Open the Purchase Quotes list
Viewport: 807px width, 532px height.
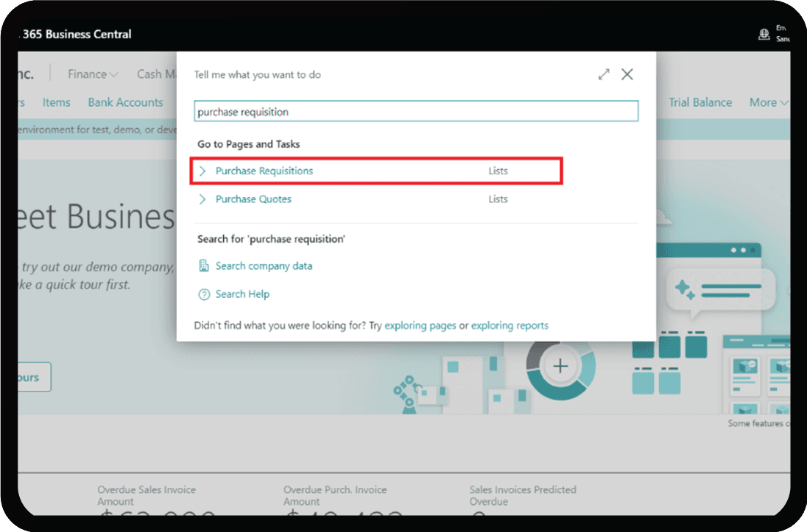click(253, 199)
